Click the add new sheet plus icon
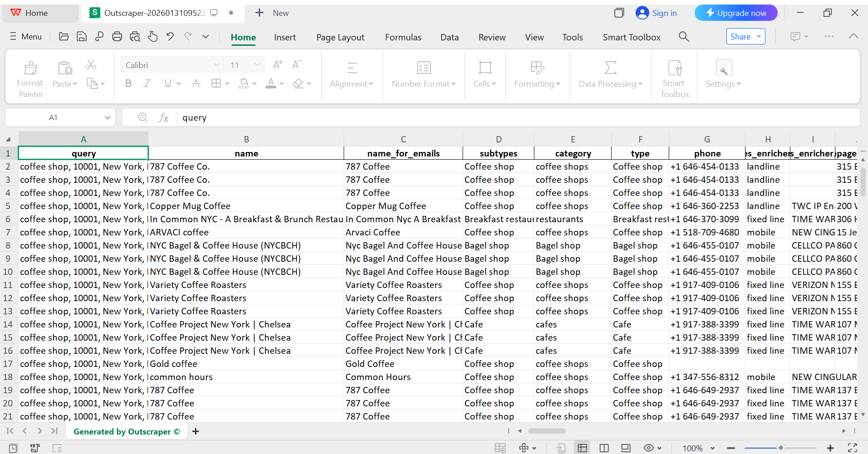Screen dimensions: 868x454 point(196,431)
